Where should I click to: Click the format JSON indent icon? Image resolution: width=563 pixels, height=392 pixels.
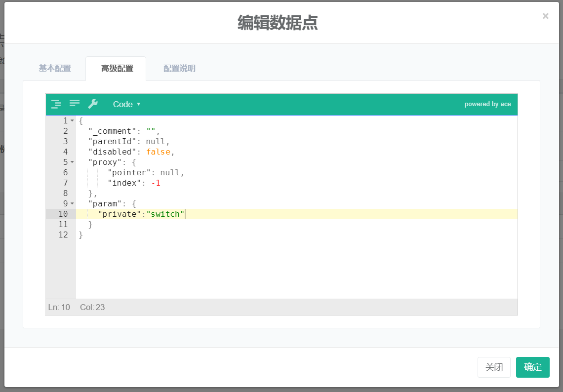coord(56,104)
